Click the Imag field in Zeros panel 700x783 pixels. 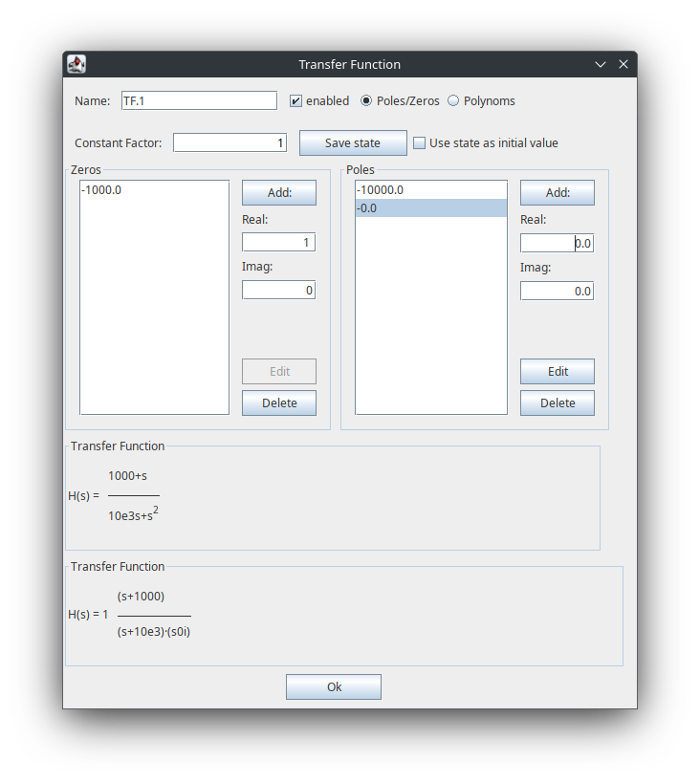coord(279,290)
